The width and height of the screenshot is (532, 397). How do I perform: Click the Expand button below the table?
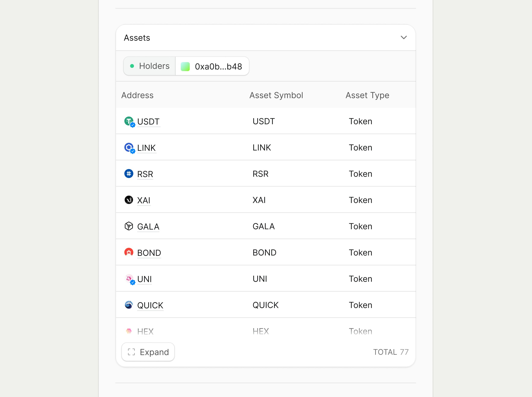pyautogui.click(x=148, y=352)
